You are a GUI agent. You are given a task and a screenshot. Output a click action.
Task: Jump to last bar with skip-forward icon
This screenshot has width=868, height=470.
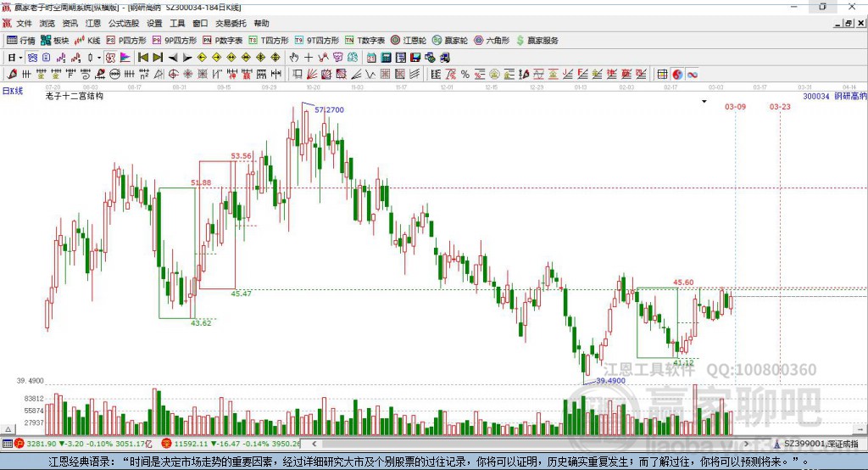[158, 58]
